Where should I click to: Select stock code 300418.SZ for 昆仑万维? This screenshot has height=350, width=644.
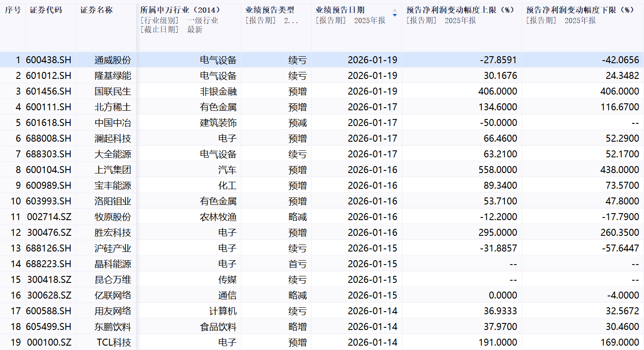(49, 280)
